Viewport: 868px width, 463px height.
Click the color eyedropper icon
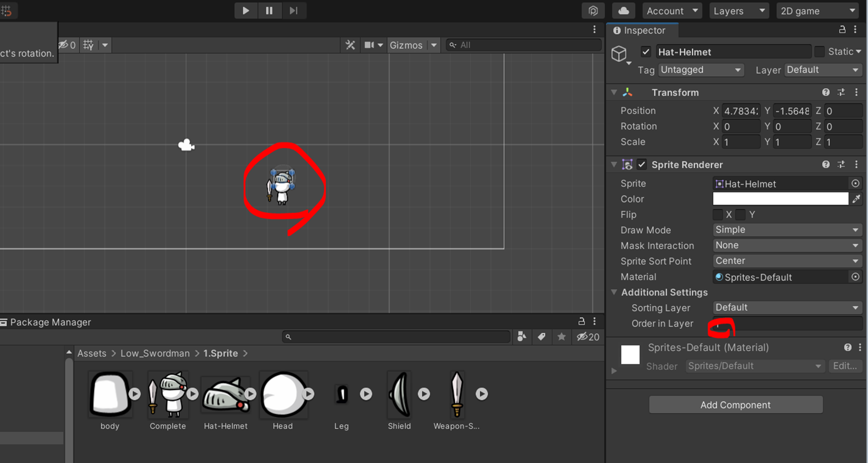[x=856, y=199]
